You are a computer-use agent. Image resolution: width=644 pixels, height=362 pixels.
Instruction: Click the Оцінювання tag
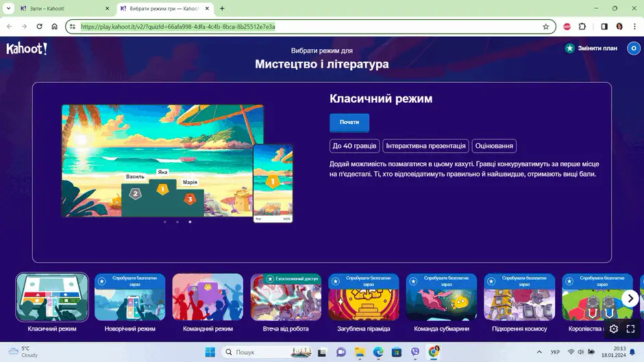point(494,146)
